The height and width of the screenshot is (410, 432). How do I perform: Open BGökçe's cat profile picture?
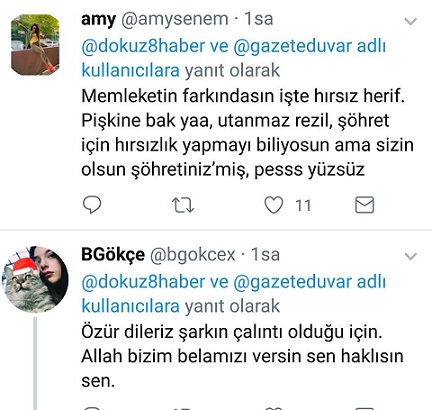click(x=35, y=279)
